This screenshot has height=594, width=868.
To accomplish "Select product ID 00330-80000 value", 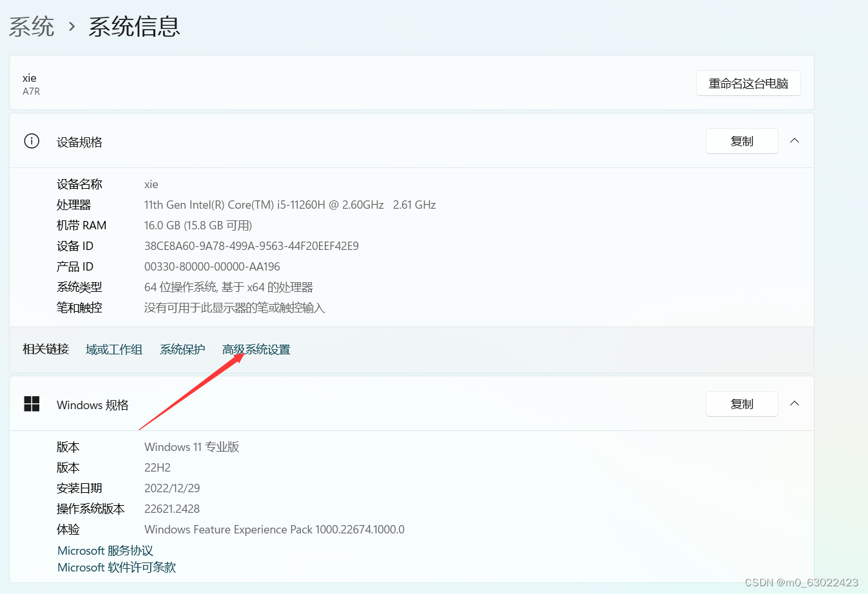I will (212, 267).
